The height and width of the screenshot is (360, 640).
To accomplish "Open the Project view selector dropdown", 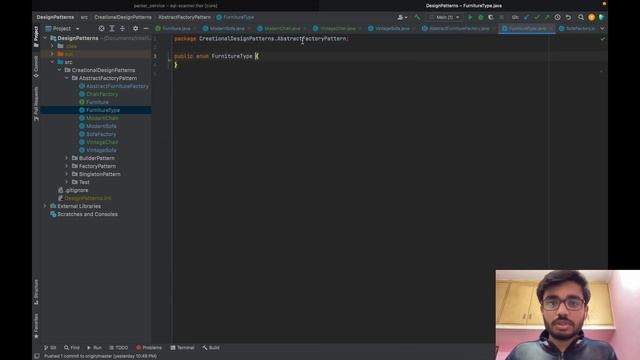I will (x=62, y=29).
